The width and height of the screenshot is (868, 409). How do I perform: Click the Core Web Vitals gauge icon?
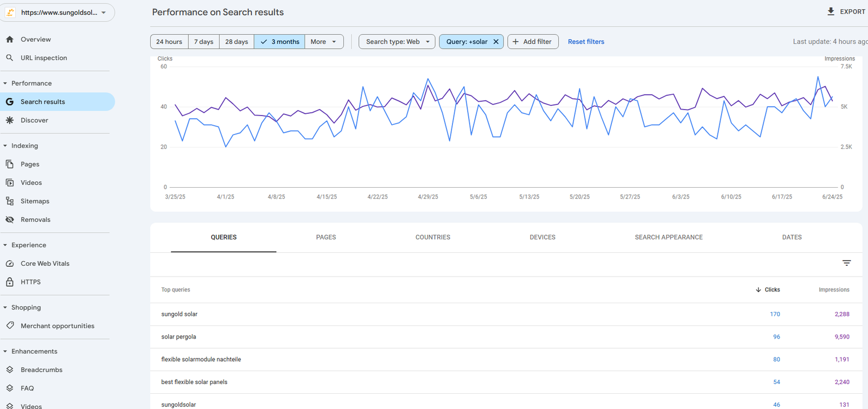(x=10, y=264)
